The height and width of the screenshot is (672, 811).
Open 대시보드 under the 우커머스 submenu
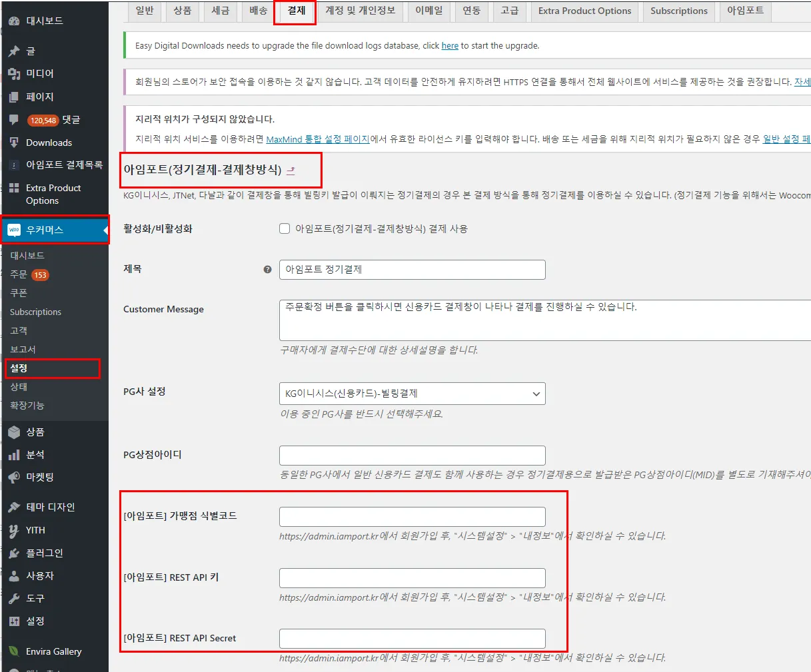click(27, 256)
